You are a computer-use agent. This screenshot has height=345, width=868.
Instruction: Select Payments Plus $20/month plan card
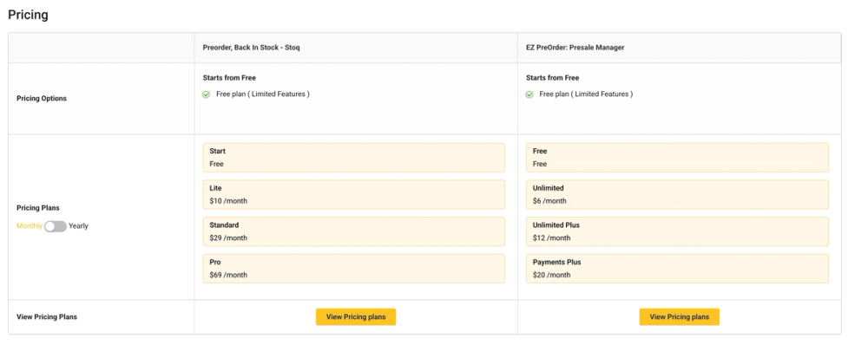click(678, 269)
